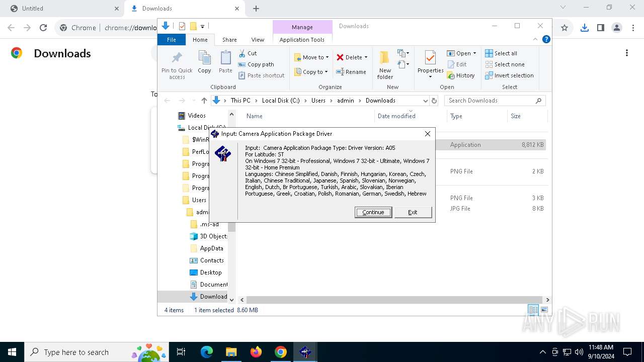Click the Rename ribbon button
The height and width of the screenshot is (362, 644).
click(x=351, y=72)
